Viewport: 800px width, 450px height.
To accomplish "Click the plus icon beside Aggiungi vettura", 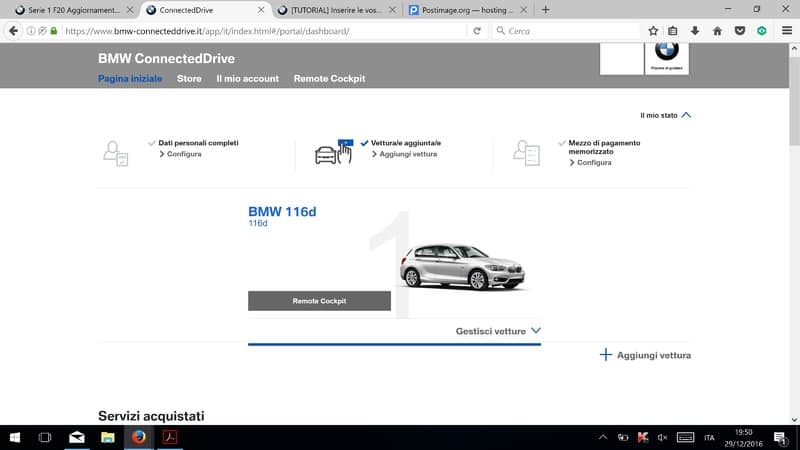I will [606, 355].
